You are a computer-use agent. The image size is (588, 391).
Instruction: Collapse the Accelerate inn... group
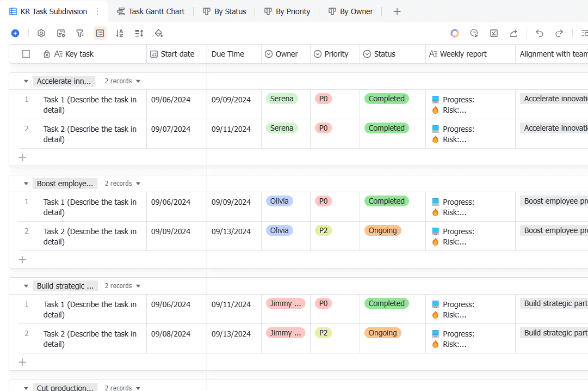tap(26, 81)
